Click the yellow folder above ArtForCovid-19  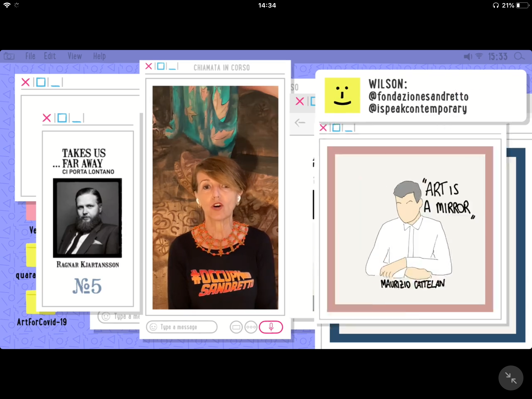click(x=31, y=302)
